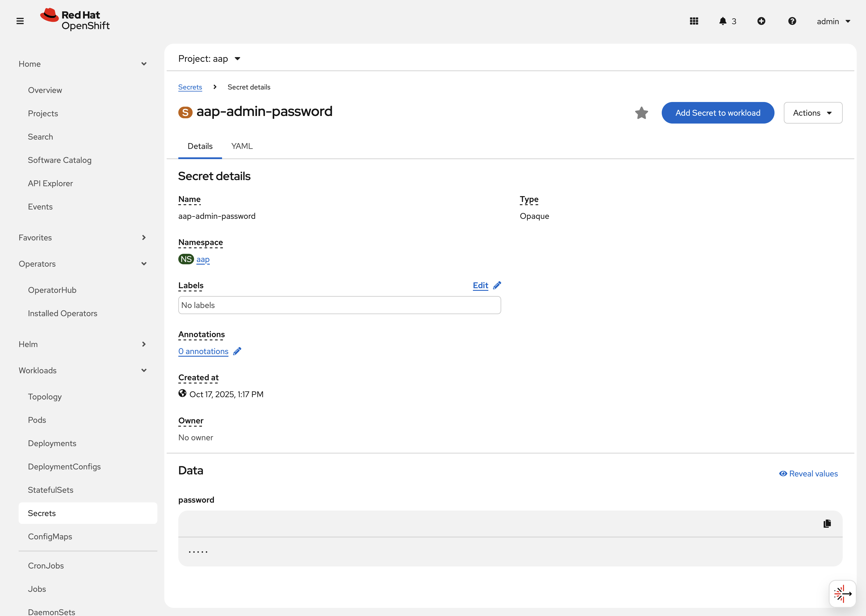Open the admin user menu

pos(833,21)
